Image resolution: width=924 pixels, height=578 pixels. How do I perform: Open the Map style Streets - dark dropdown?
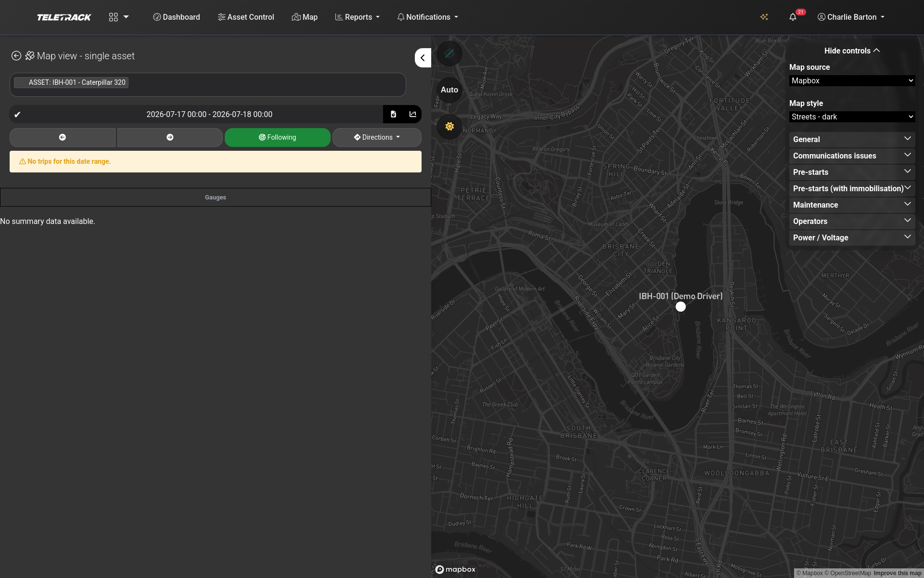click(852, 117)
